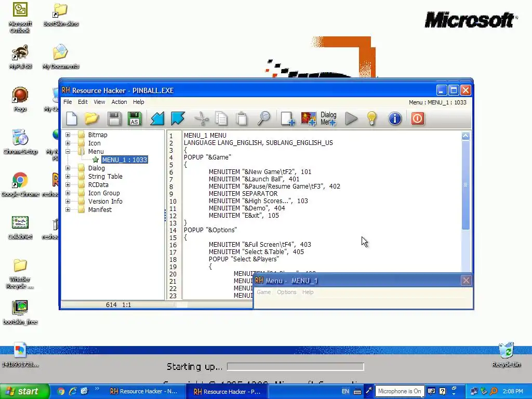Image resolution: width=532 pixels, height=399 pixels.
Task: Click the POPUP "&Options" script line
Action: (210, 230)
